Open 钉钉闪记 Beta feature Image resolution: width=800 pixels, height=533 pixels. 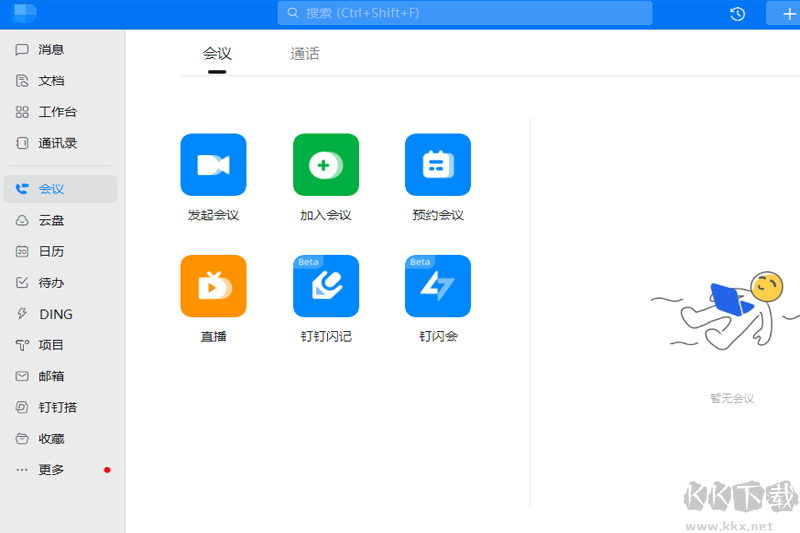(326, 286)
